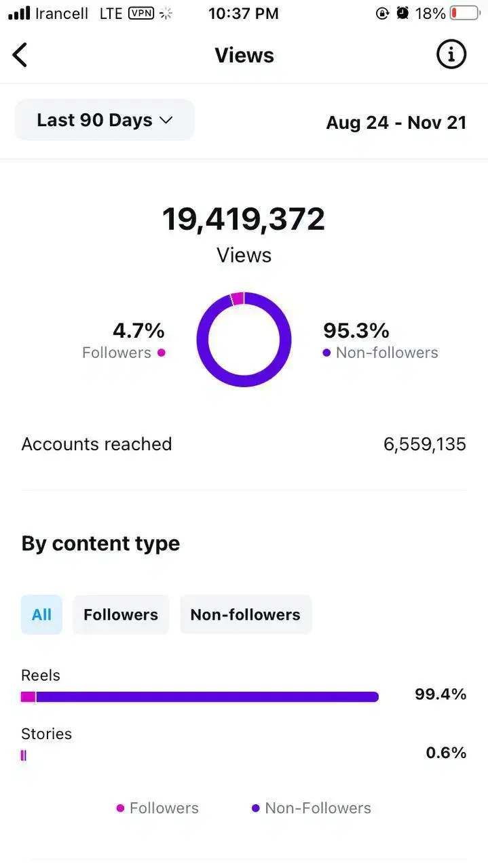Tap the 19,419,372 total views number
Screen dimensions: 488x868
[244, 220]
